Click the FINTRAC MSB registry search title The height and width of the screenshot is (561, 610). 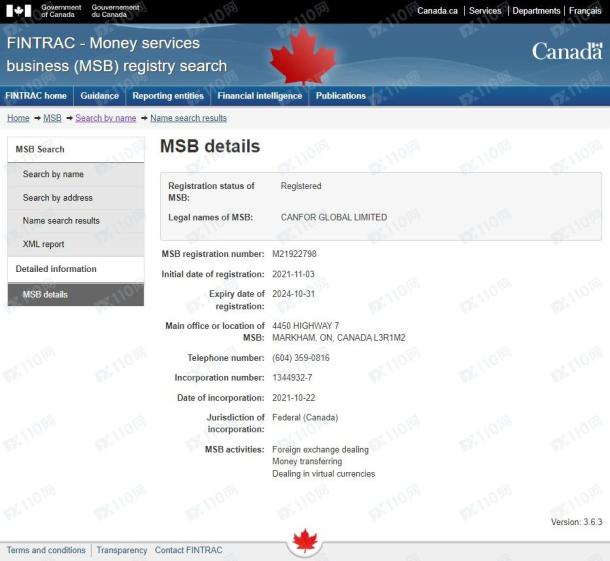point(117,54)
